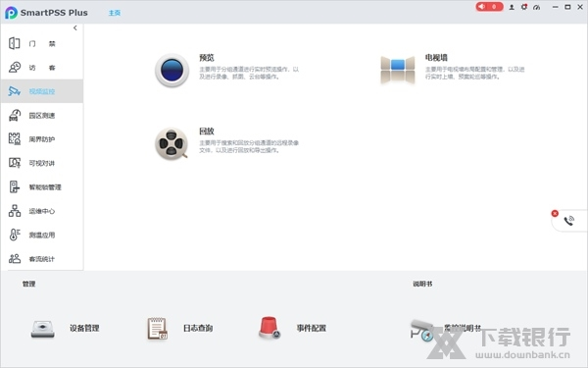588x368 pixels.
Task: Open the 测温应用 temperature module
Action: point(42,236)
